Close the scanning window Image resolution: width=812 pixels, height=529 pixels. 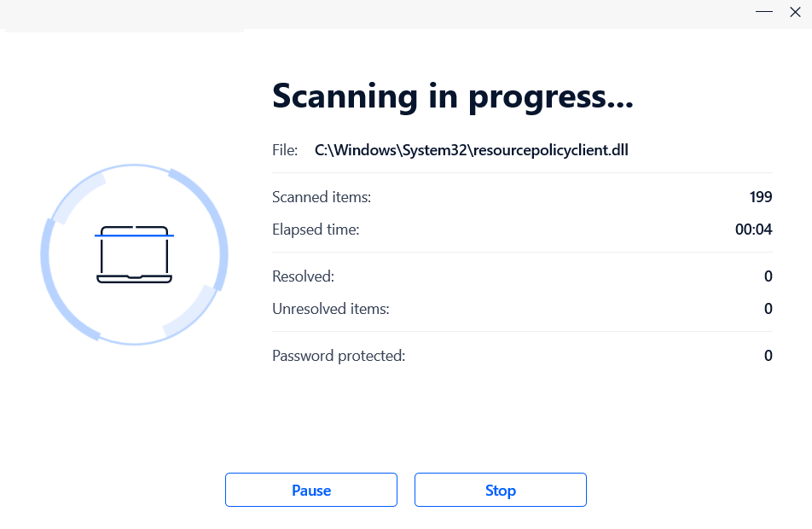(796, 12)
